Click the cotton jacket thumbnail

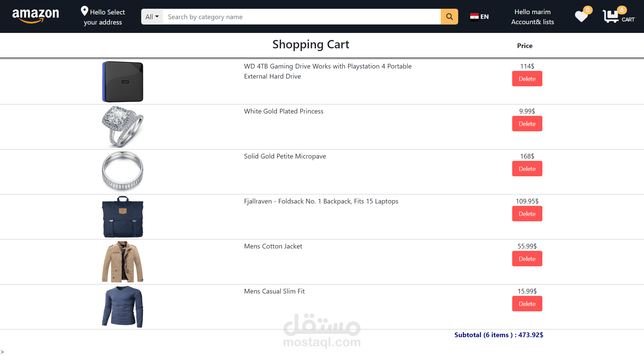point(123,262)
